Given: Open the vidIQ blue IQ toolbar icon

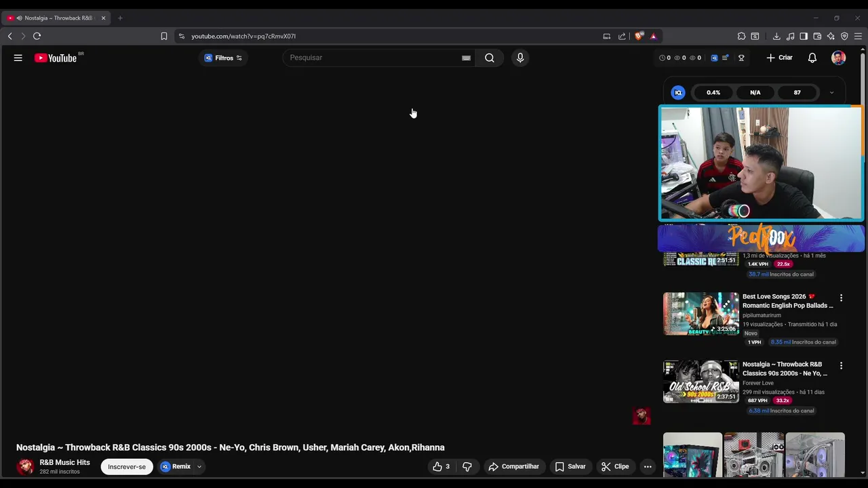Looking at the screenshot, I should 714,58.
